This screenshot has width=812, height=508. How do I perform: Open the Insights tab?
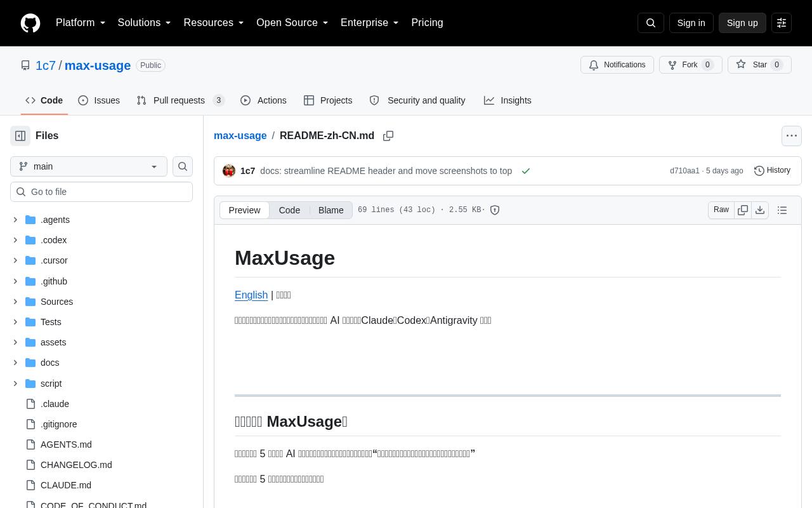tap(507, 100)
